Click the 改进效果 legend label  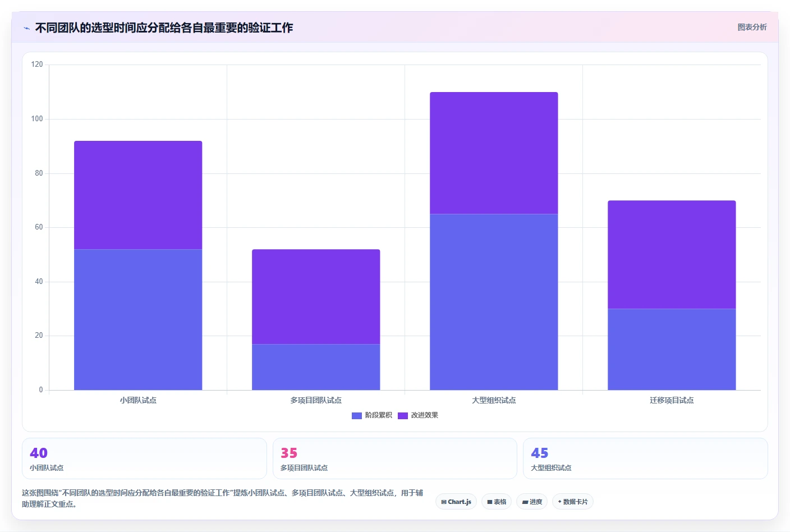click(424, 415)
